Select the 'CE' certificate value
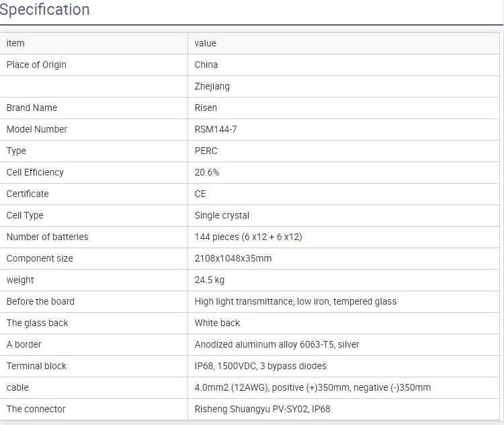 pyautogui.click(x=200, y=194)
